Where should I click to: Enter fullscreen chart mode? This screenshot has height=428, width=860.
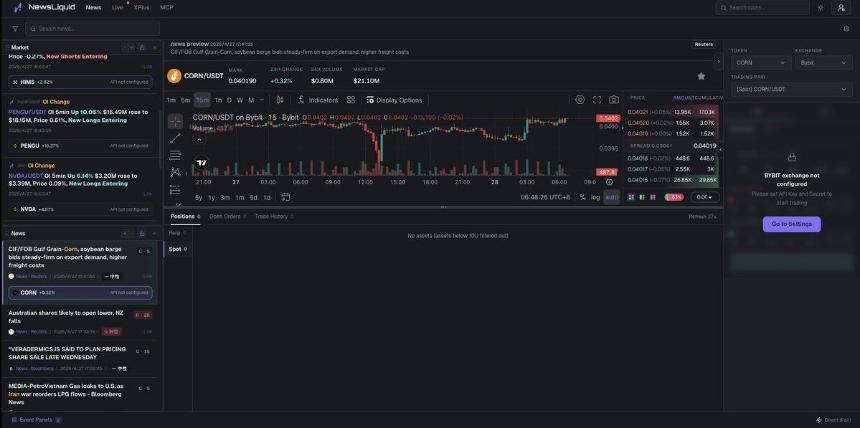click(x=597, y=100)
